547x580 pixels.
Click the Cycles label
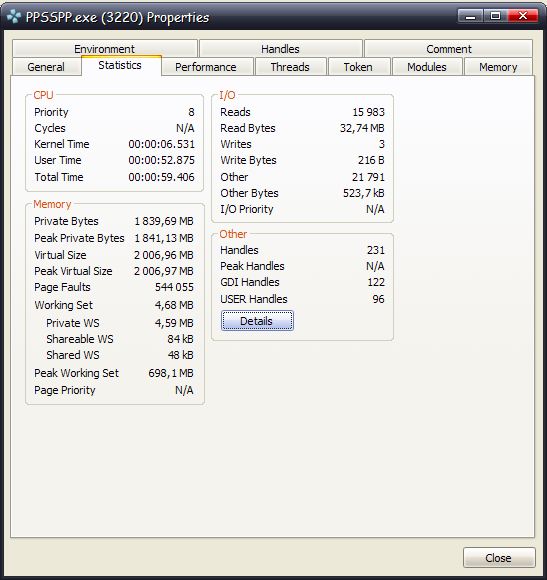[x=50, y=128]
